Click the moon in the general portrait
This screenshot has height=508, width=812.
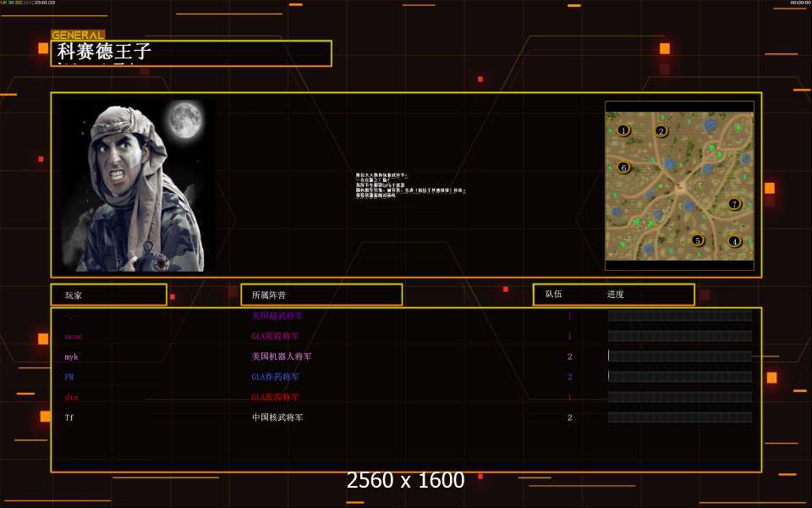coord(183,120)
